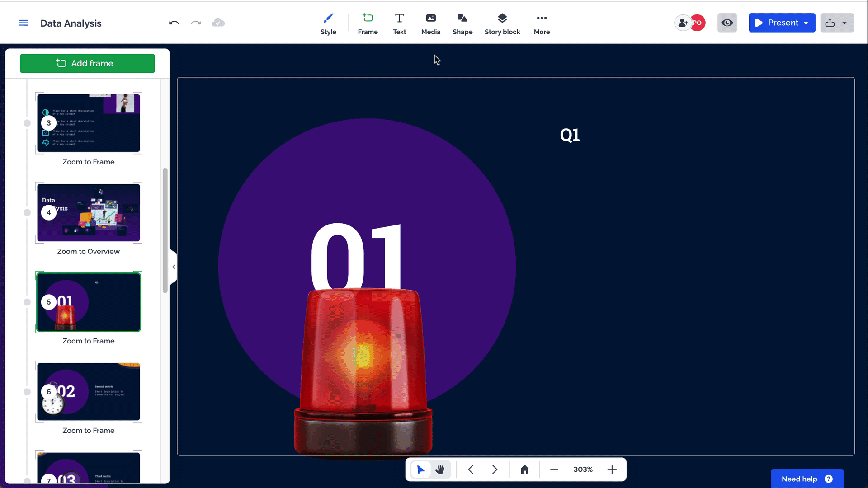This screenshot has height=488, width=868.
Task: Select frame 5 thumbnail with 01
Action: 89,302
